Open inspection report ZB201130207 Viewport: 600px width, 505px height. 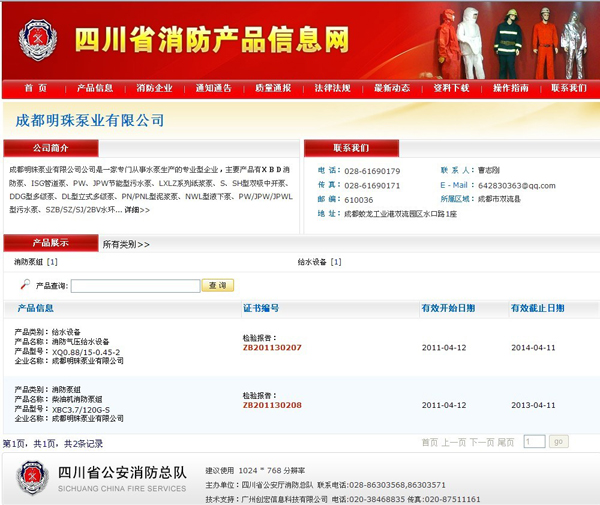coord(272,348)
